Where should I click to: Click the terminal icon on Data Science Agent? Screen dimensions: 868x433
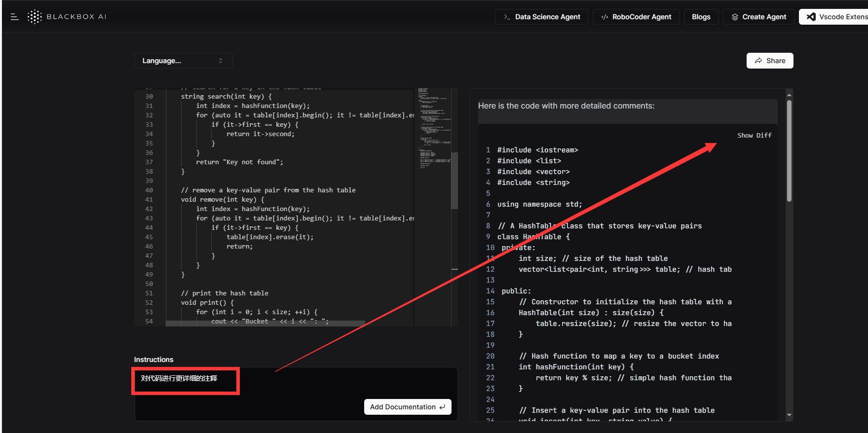507,17
